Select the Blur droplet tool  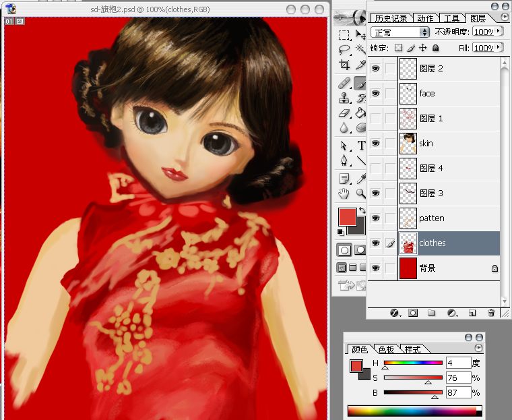(x=344, y=127)
